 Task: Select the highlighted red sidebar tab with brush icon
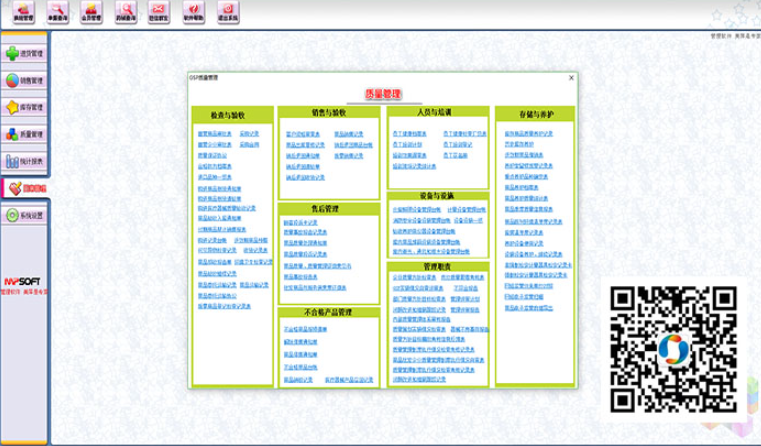[25, 188]
